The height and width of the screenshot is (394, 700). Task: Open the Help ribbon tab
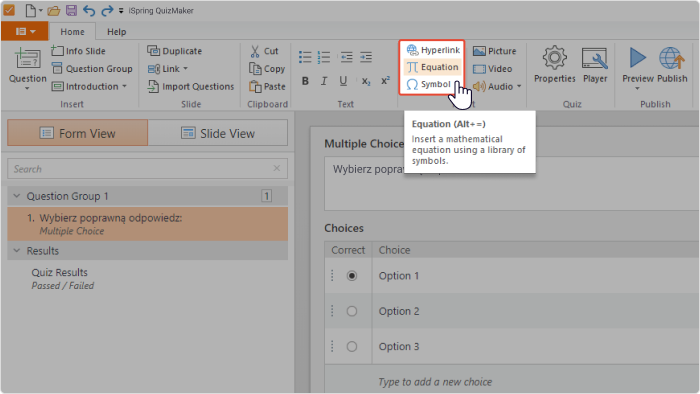pos(117,32)
